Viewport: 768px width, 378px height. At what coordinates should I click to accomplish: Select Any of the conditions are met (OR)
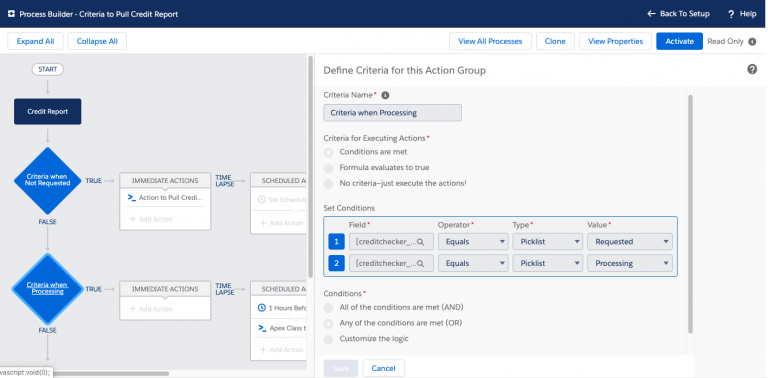pos(329,323)
